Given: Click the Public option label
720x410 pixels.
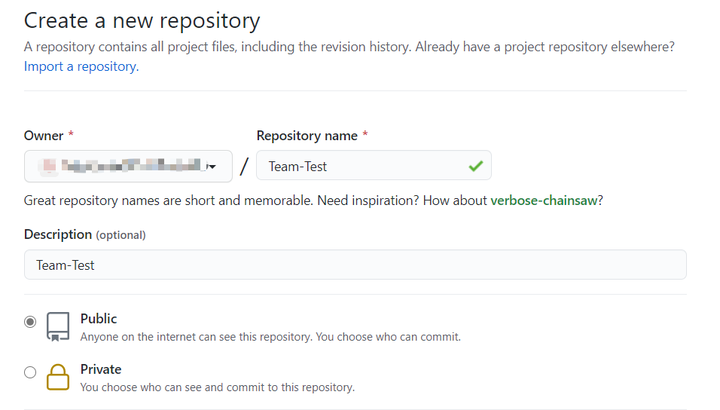Looking at the screenshot, I should pos(99,319).
